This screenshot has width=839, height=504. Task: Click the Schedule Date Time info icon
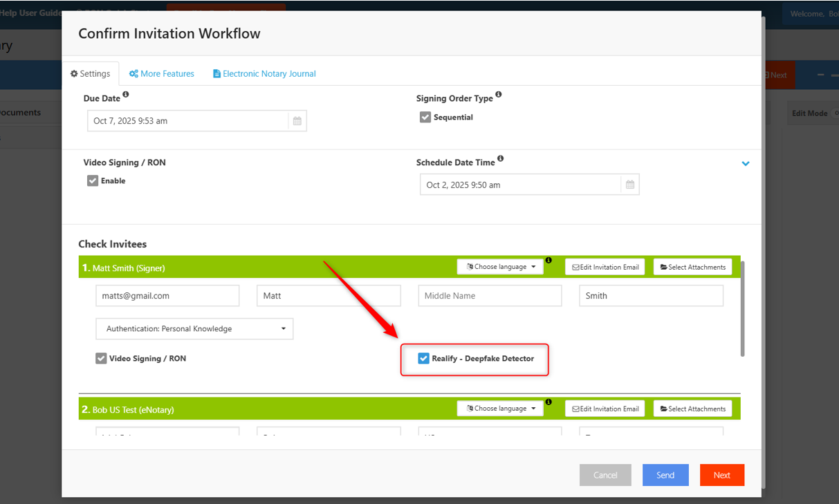click(500, 158)
